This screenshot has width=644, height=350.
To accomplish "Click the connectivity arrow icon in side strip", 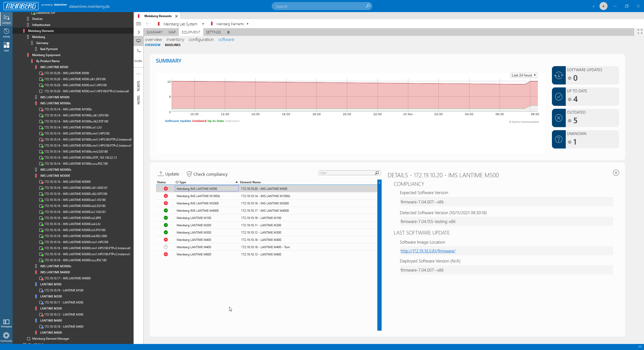I will [x=139, y=51].
